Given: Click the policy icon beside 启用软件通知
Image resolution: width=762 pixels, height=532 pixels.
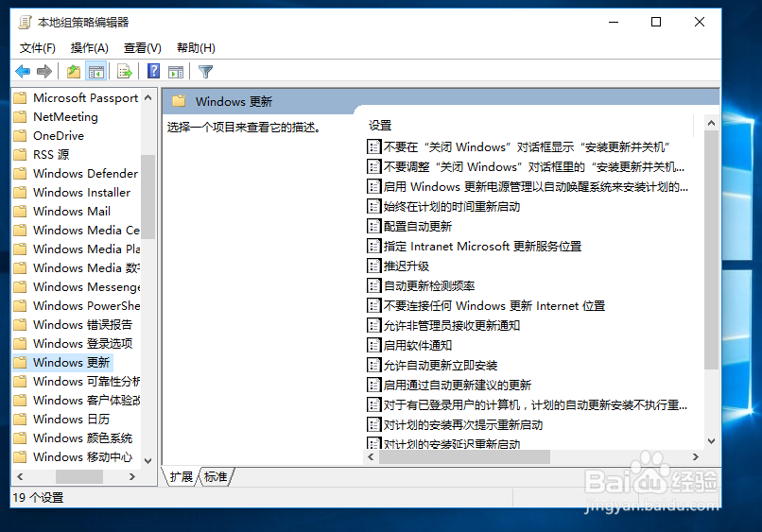Looking at the screenshot, I should 373,346.
